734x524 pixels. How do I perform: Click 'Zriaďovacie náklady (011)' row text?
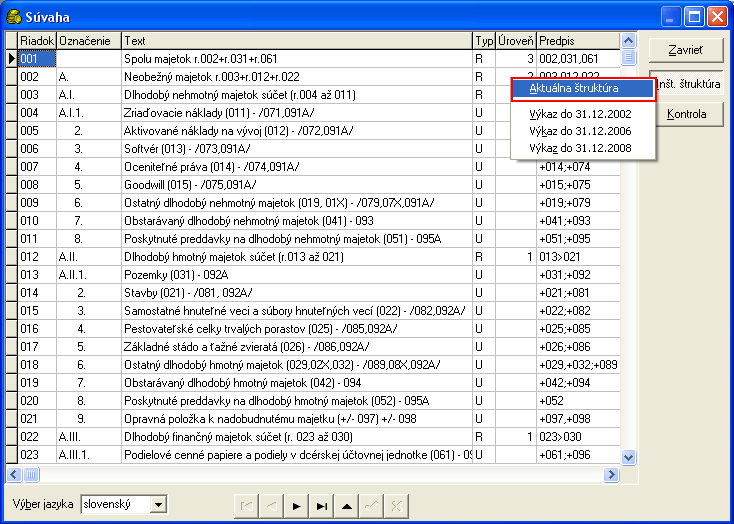click(219, 113)
